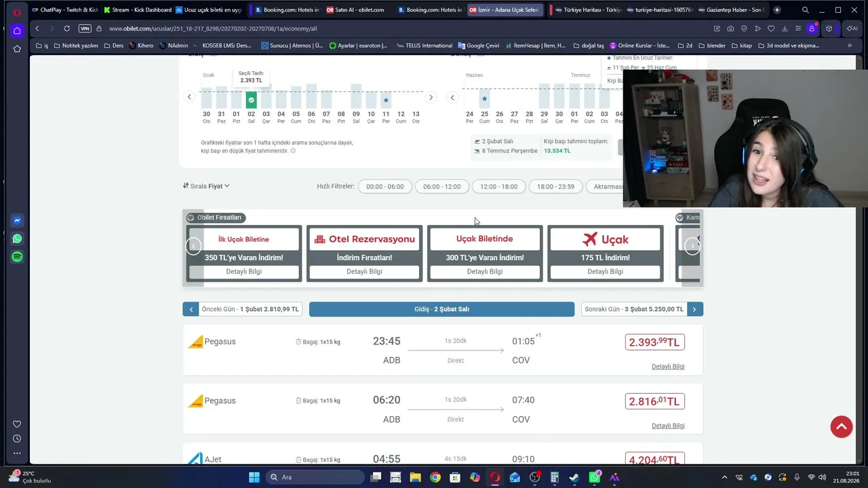Select the 25 Cum starred return price bar
The width and height of the screenshot is (868, 488).
(484, 100)
